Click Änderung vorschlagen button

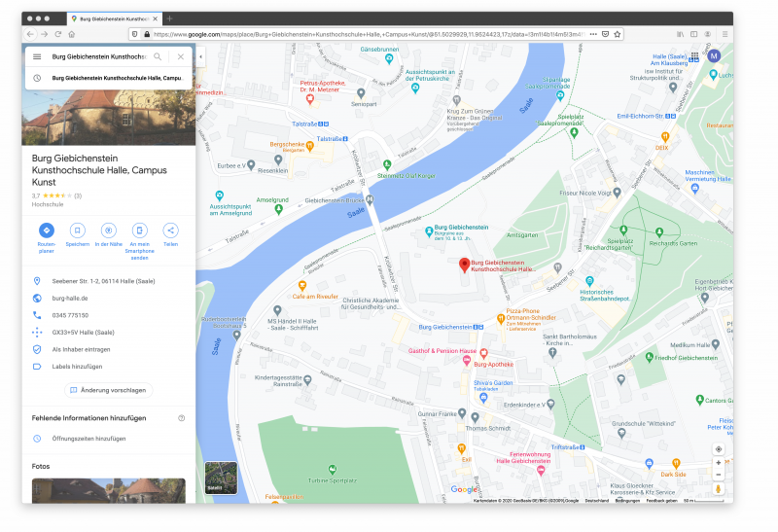pos(107,390)
